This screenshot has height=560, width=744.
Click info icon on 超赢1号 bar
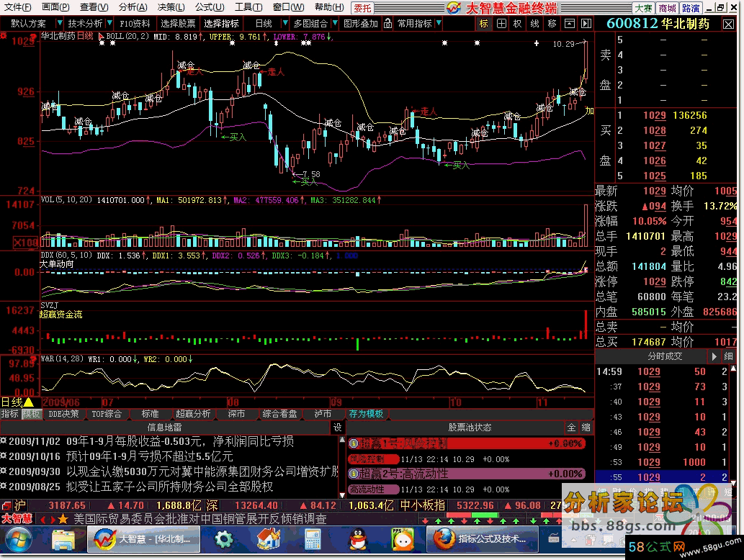354,444
